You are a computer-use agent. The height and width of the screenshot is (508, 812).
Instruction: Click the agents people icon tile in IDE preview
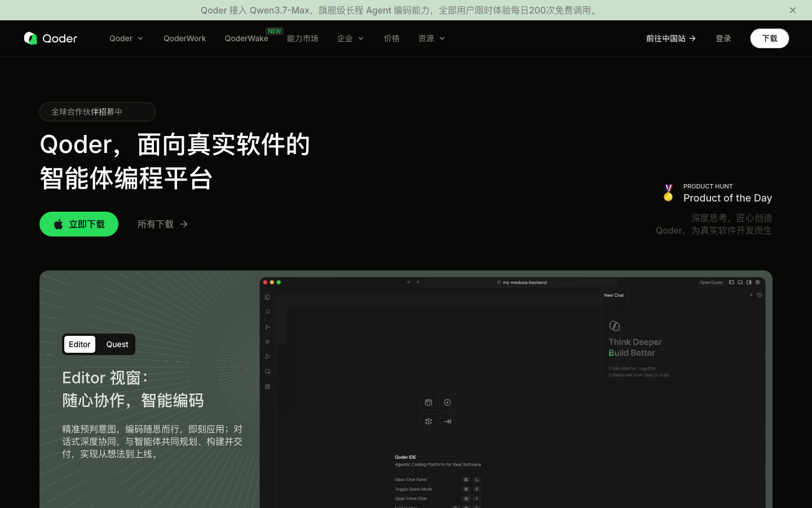tap(429, 402)
